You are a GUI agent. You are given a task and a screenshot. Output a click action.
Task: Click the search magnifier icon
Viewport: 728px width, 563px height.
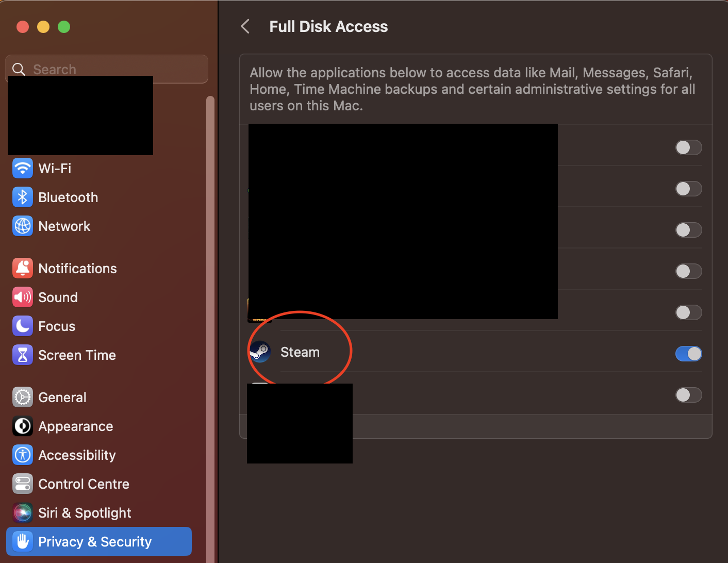(19, 69)
